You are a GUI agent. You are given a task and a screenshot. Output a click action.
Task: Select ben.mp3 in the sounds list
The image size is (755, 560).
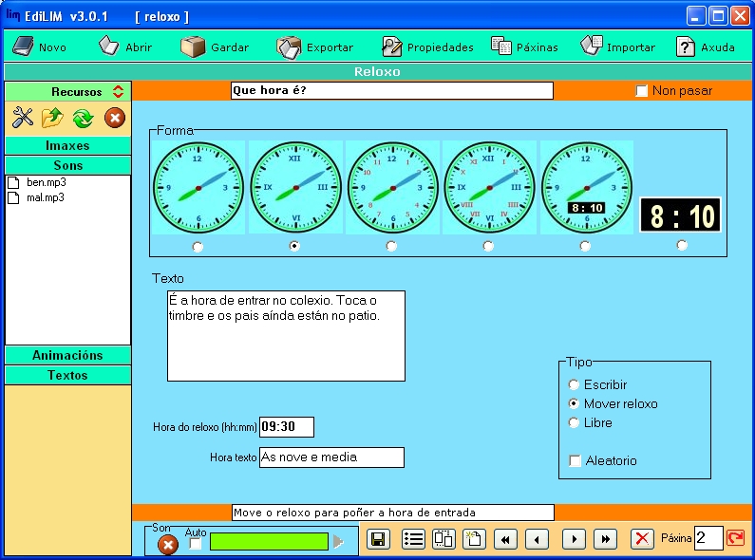tap(46, 182)
